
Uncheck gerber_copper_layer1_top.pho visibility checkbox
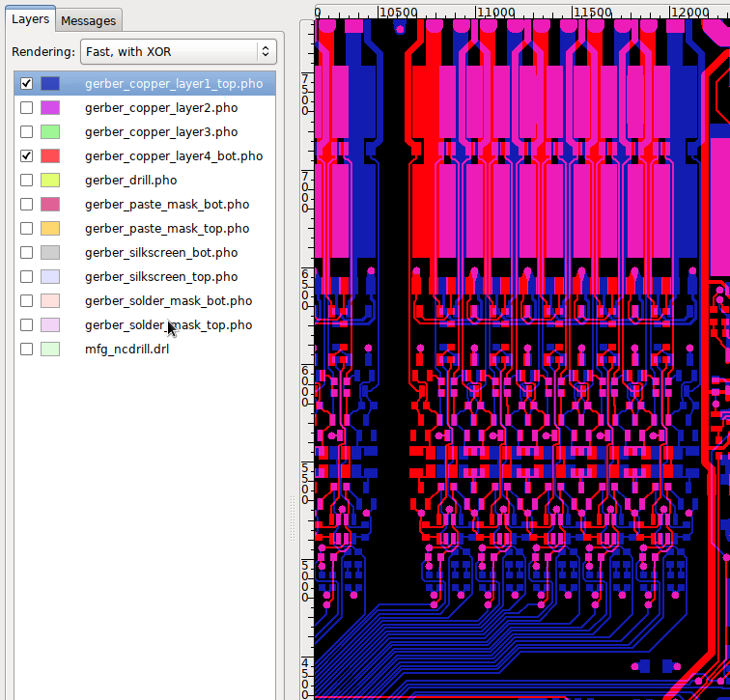click(x=26, y=84)
